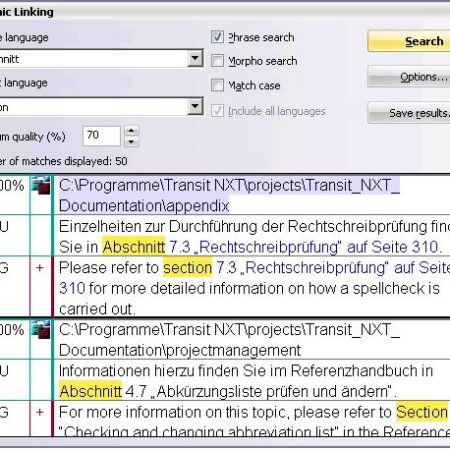450x450 pixels.
Task: Click the minimum quality field showing 70
Action: point(101,136)
